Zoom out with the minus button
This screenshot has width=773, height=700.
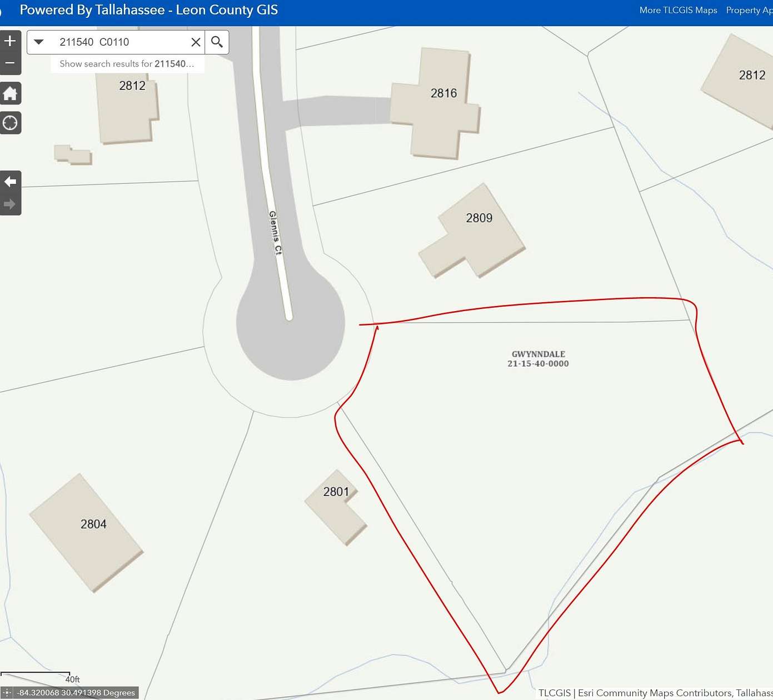(10, 63)
